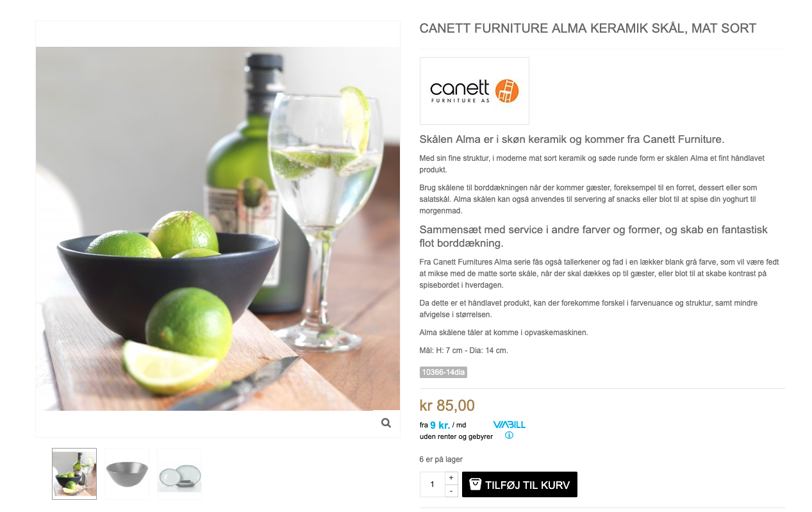The width and height of the screenshot is (812, 512).
Task: Show the plain gray bowl thumbnail
Action: (x=127, y=474)
